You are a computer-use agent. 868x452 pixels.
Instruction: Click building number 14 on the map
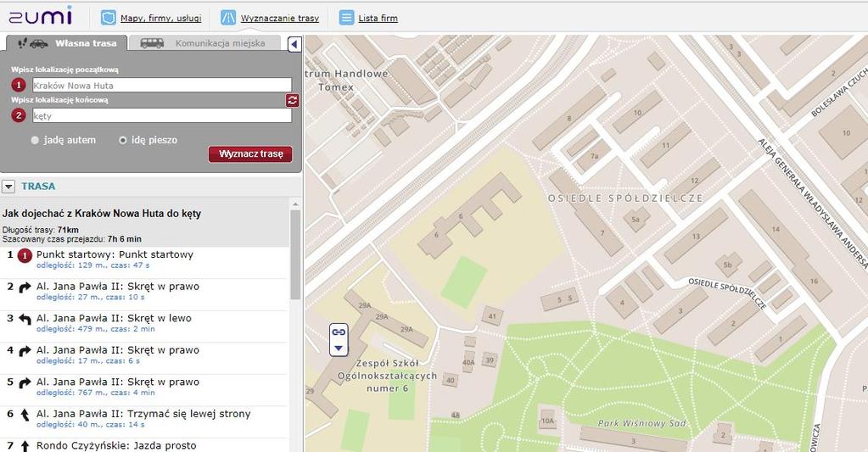[776, 229]
